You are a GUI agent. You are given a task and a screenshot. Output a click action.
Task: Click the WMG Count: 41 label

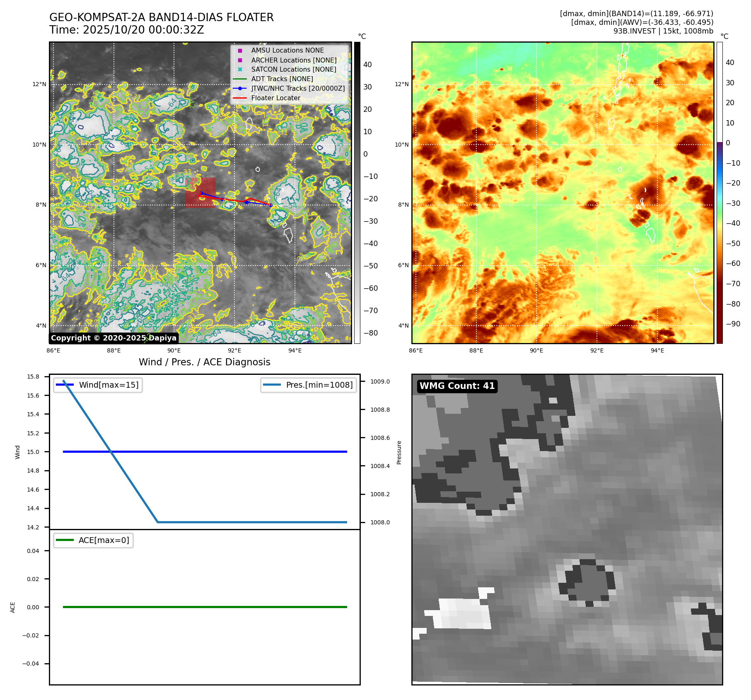[x=457, y=386]
